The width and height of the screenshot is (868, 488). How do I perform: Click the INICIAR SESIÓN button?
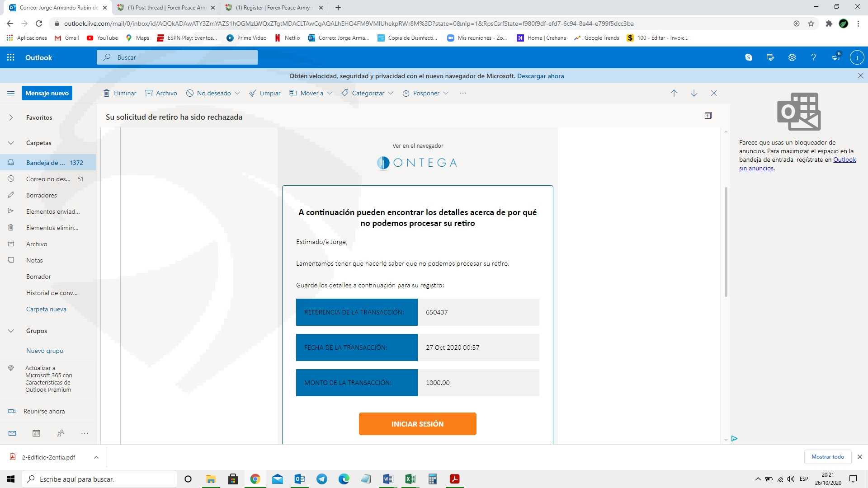tap(417, 424)
